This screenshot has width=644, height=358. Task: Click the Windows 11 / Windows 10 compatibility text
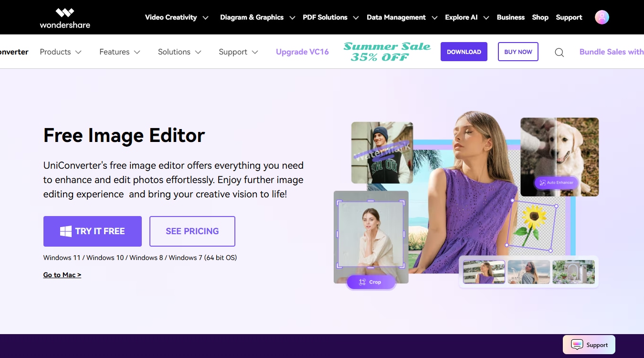(140, 258)
